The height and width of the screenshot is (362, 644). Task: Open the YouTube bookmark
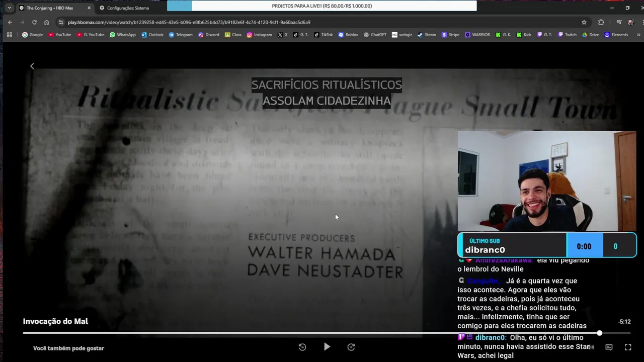pyautogui.click(x=60, y=35)
